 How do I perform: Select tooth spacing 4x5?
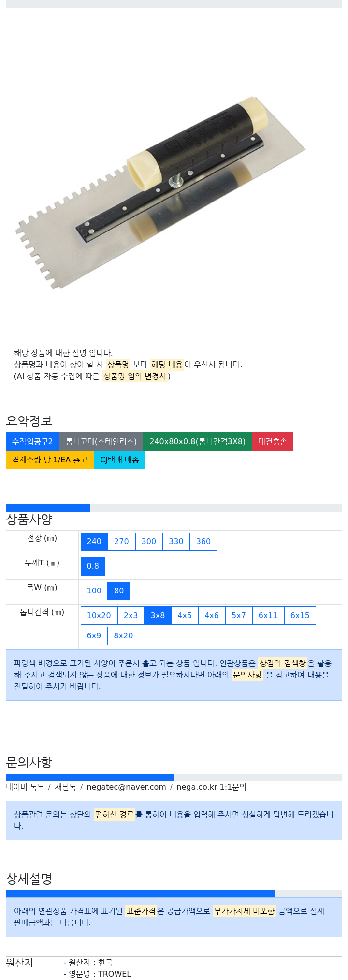pos(185,616)
